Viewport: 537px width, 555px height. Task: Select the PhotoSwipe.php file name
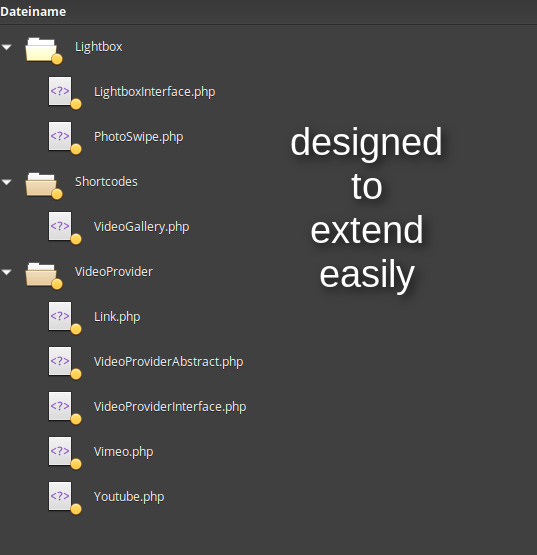coord(138,137)
